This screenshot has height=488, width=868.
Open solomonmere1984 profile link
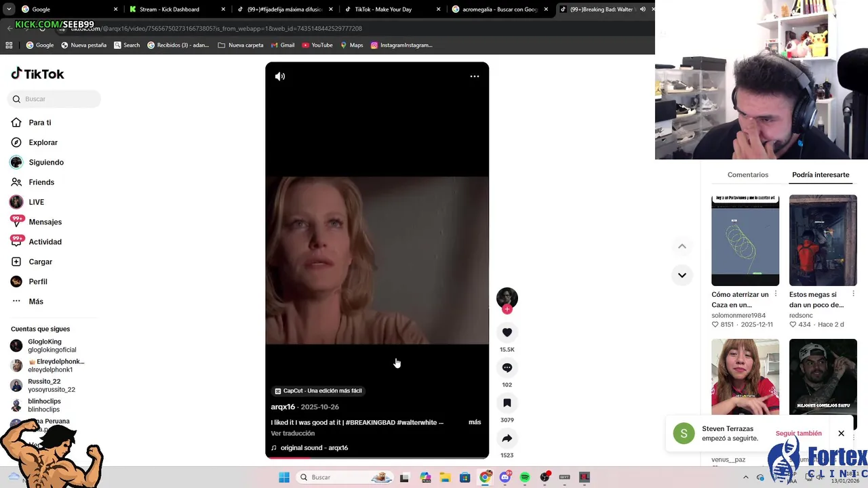click(738, 315)
